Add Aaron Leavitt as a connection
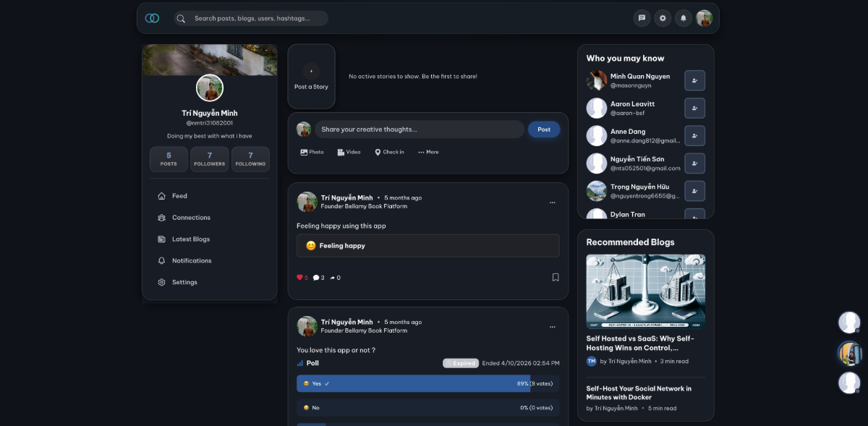 click(x=694, y=108)
